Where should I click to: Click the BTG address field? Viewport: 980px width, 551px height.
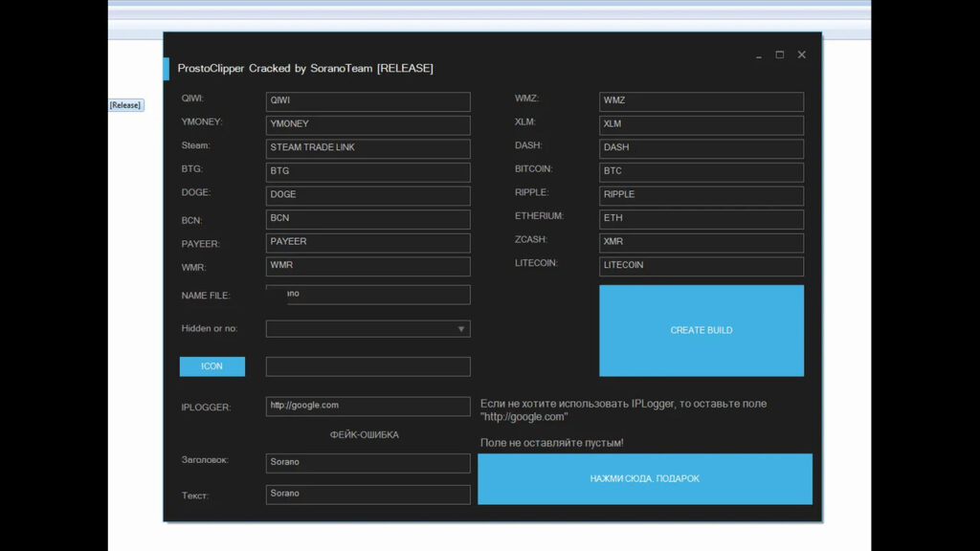click(367, 172)
